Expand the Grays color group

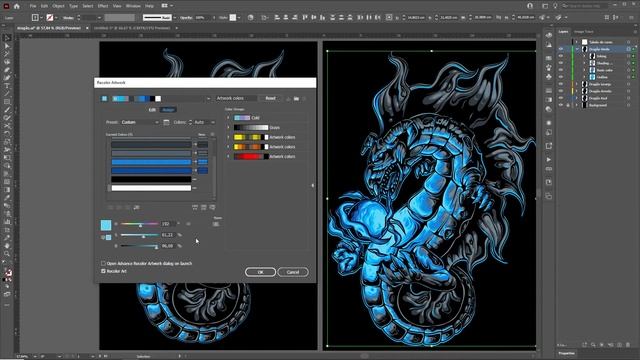(x=228, y=127)
